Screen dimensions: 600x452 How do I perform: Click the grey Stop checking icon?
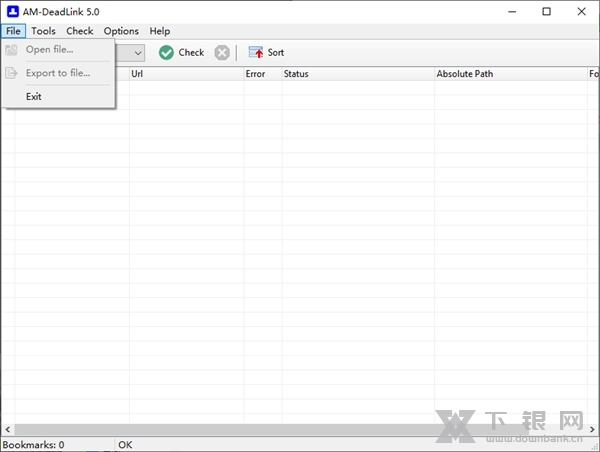(222, 52)
